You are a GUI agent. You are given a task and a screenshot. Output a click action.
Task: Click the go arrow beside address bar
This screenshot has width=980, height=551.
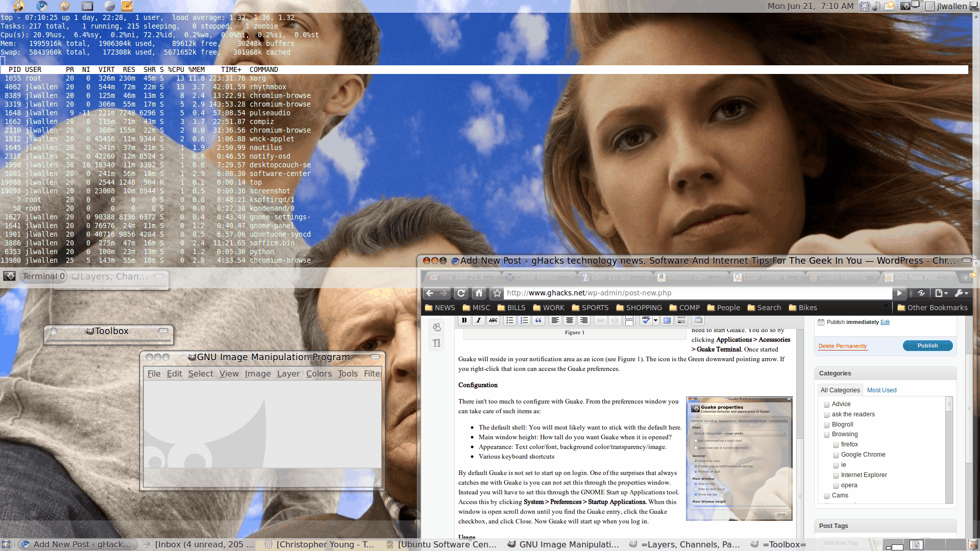(899, 293)
